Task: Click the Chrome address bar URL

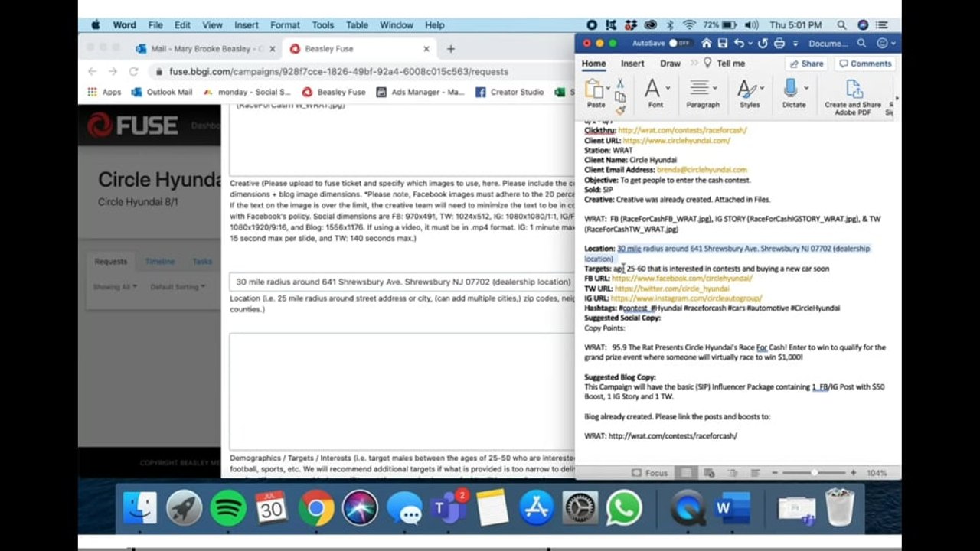Action: click(338, 71)
